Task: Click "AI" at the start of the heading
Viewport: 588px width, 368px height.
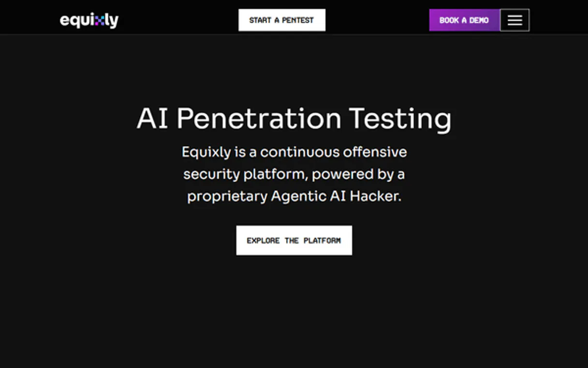Action: [x=152, y=119]
